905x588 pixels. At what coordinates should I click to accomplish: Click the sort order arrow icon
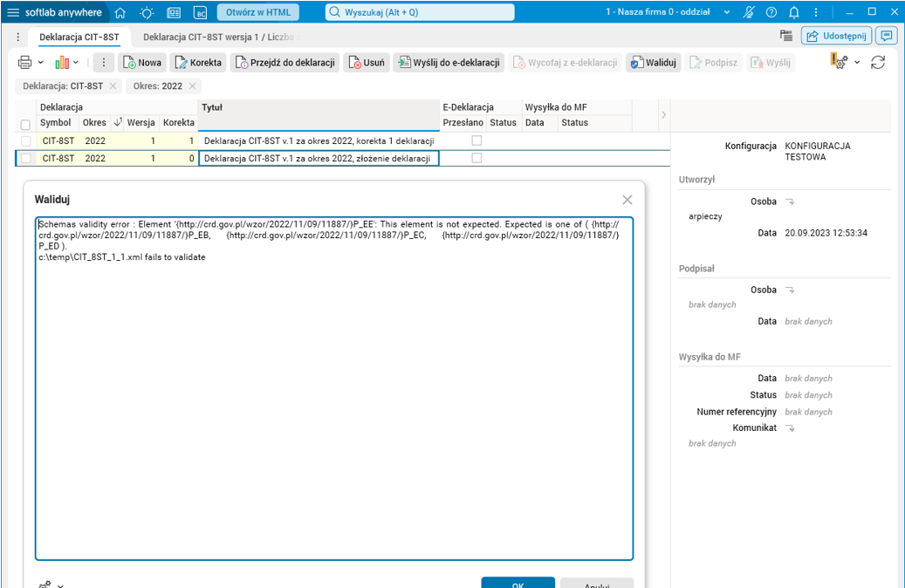[x=118, y=122]
